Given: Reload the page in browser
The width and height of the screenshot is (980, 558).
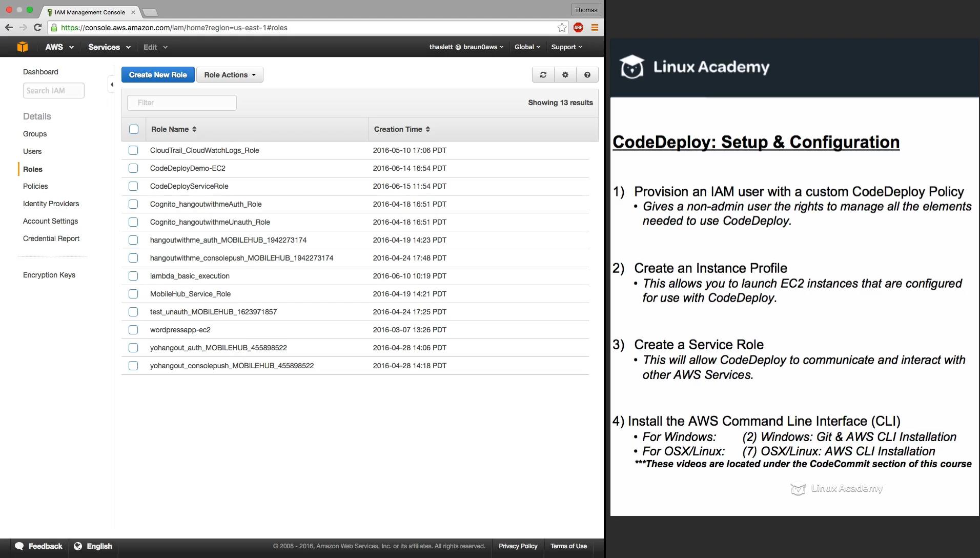Looking at the screenshot, I should point(37,28).
